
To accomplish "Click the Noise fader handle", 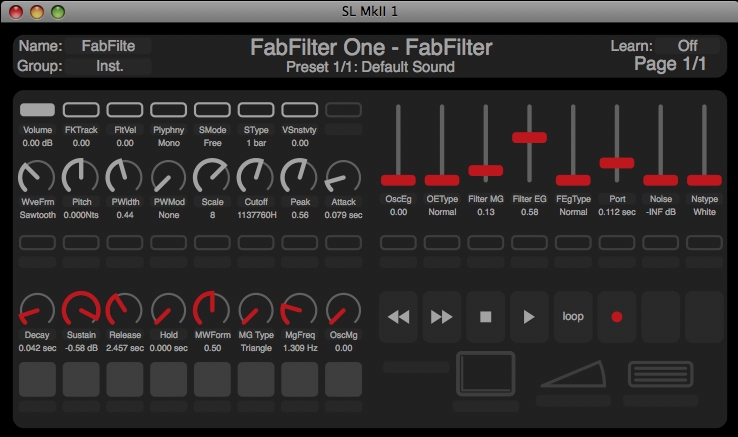I will [661, 180].
